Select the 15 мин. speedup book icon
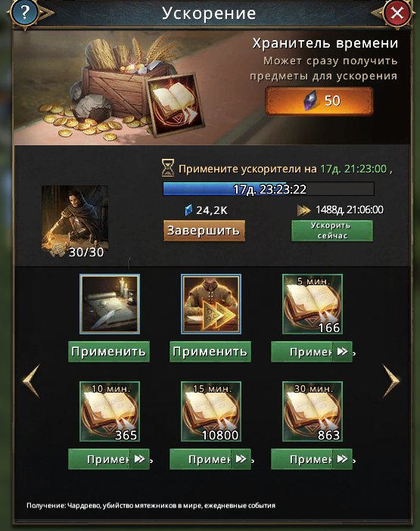Screen dimensions: 420x531 (x=210, y=411)
